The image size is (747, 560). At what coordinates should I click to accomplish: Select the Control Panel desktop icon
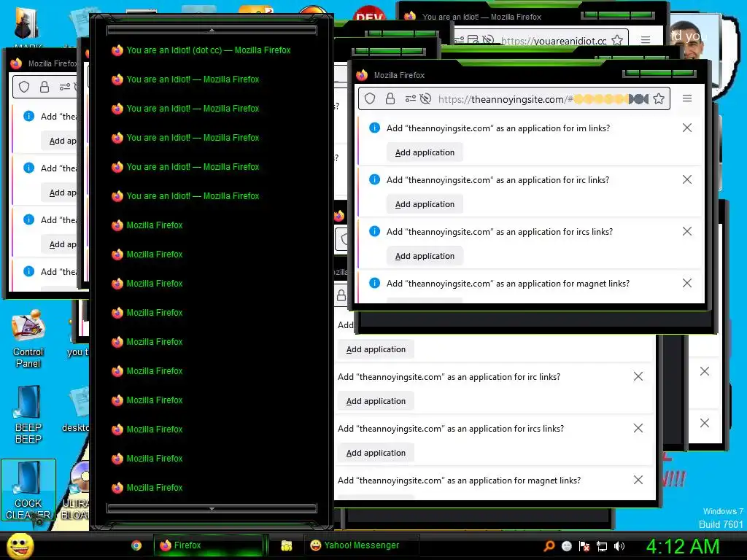28,339
